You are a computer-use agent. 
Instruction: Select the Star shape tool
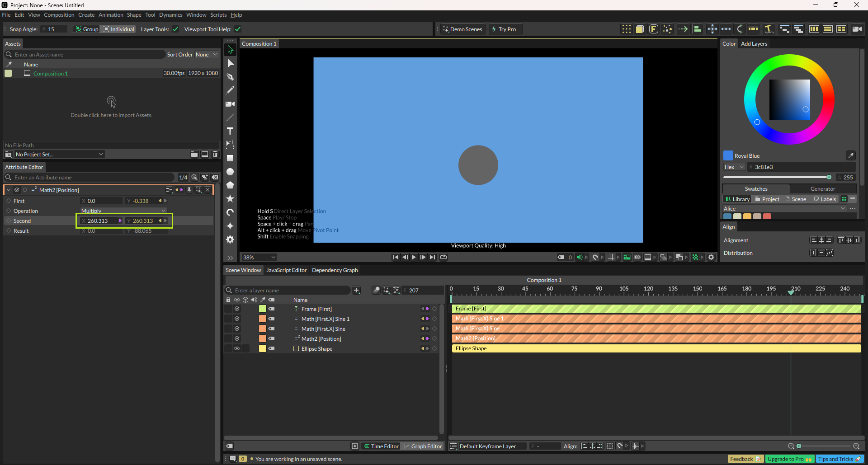tap(230, 199)
